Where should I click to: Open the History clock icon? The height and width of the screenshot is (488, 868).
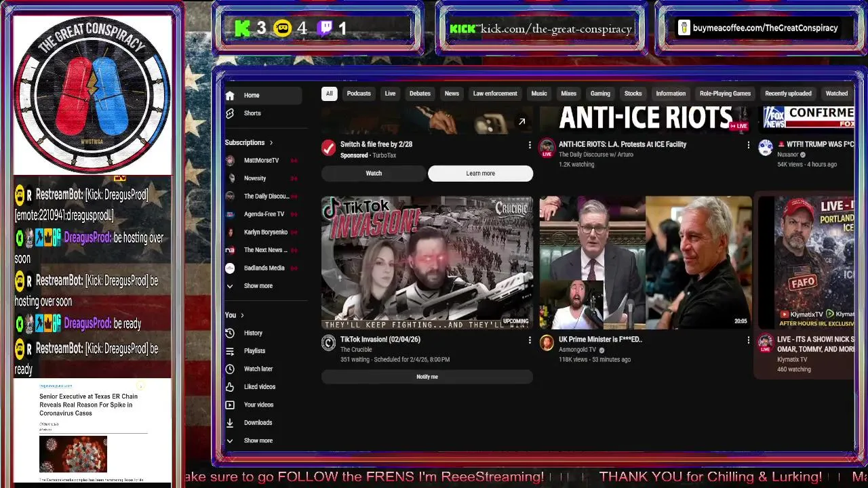click(230, 333)
